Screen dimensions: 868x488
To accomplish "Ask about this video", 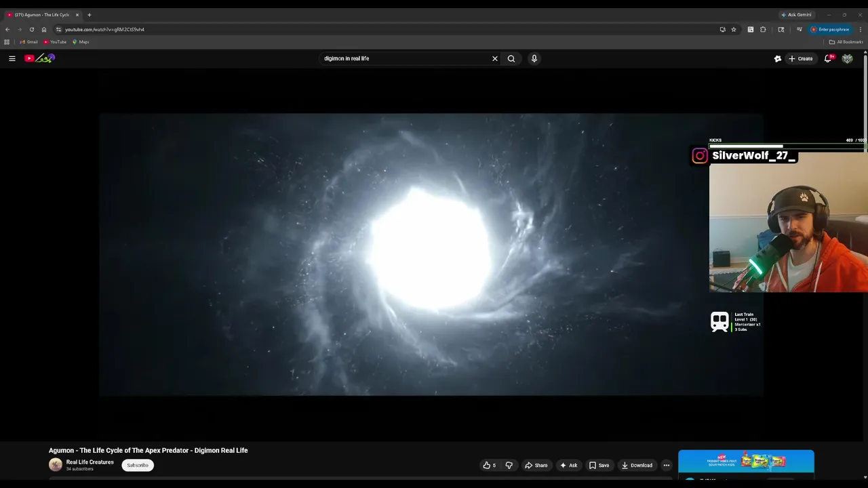I will point(568,466).
